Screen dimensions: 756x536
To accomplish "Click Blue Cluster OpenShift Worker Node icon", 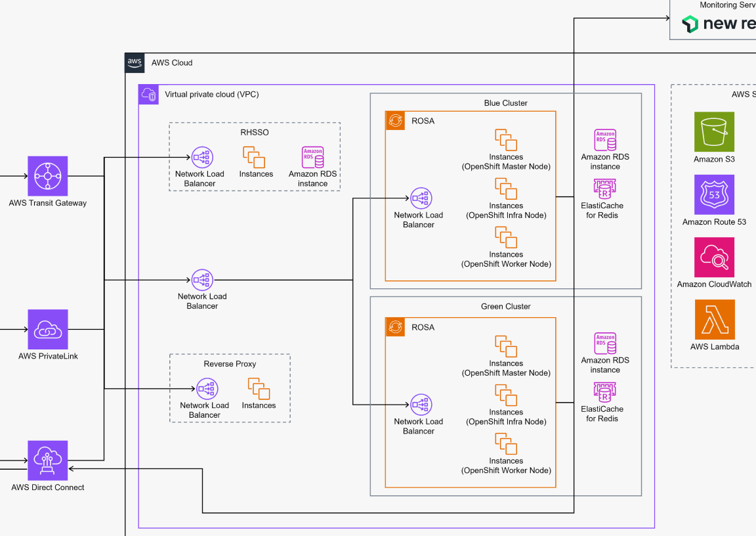I will pos(506,237).
